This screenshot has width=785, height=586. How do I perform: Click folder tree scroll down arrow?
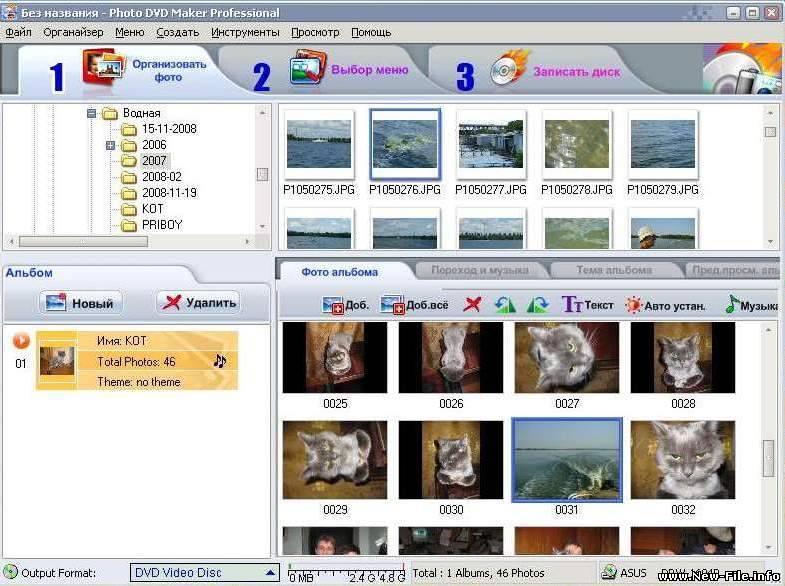click(262, 227)
